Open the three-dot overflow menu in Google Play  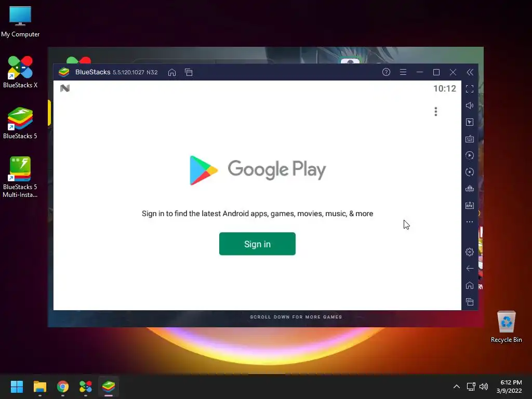click(436, 112)
